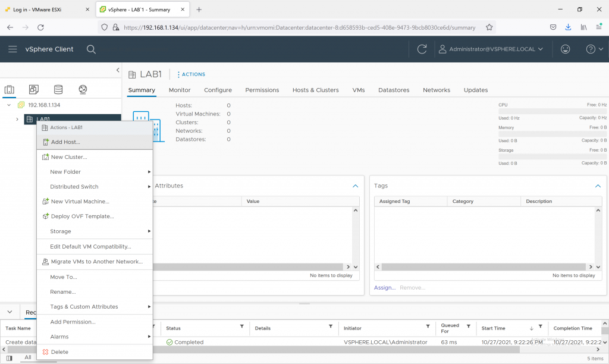Screen dimensions: 609x364
Task: Open the vSphere Client hamburger menu
Action: [x=12, y=49]
